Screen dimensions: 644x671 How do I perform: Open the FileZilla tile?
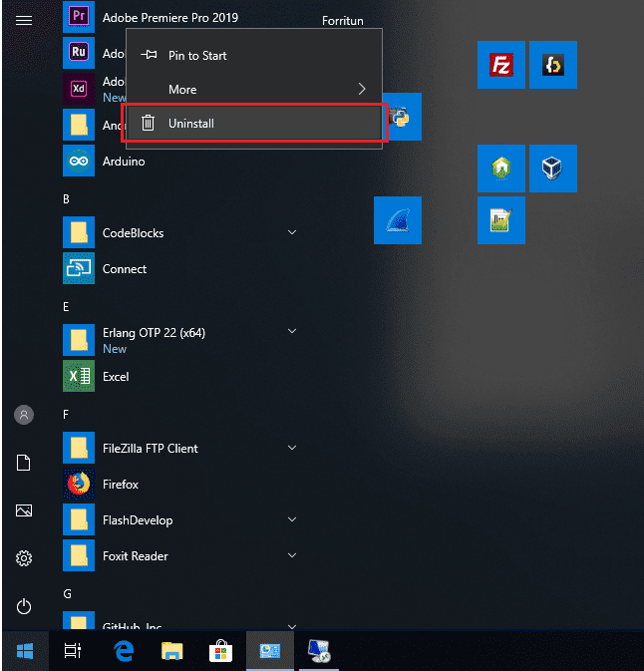pyautogui.click(x=501, y=65)
